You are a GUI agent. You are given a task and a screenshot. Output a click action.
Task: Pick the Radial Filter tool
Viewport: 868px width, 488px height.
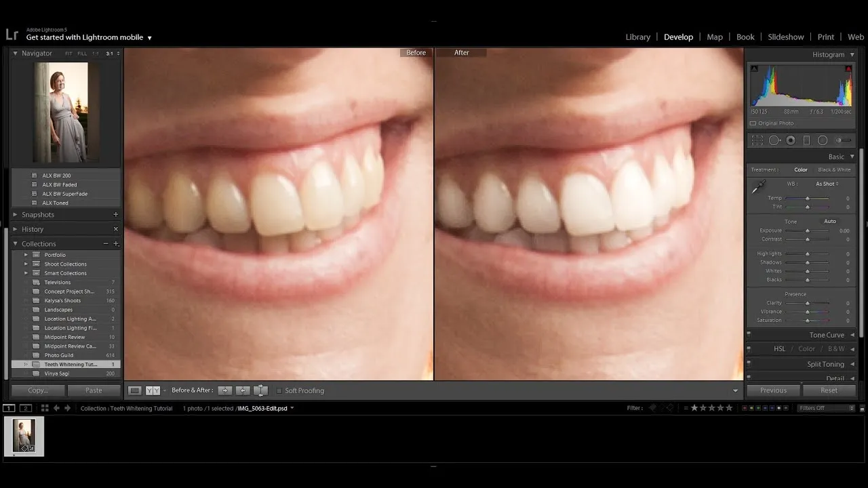pyautogui.click(x=823, y=140)
